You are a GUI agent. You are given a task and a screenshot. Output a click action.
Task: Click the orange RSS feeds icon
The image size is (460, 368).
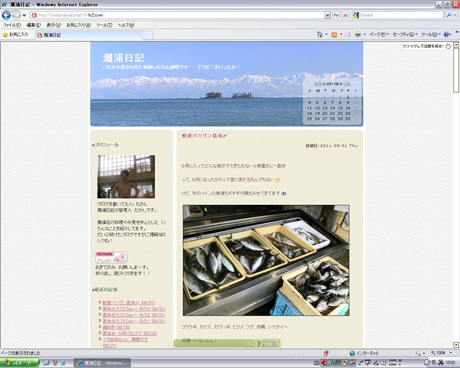[x=334, y=34]
